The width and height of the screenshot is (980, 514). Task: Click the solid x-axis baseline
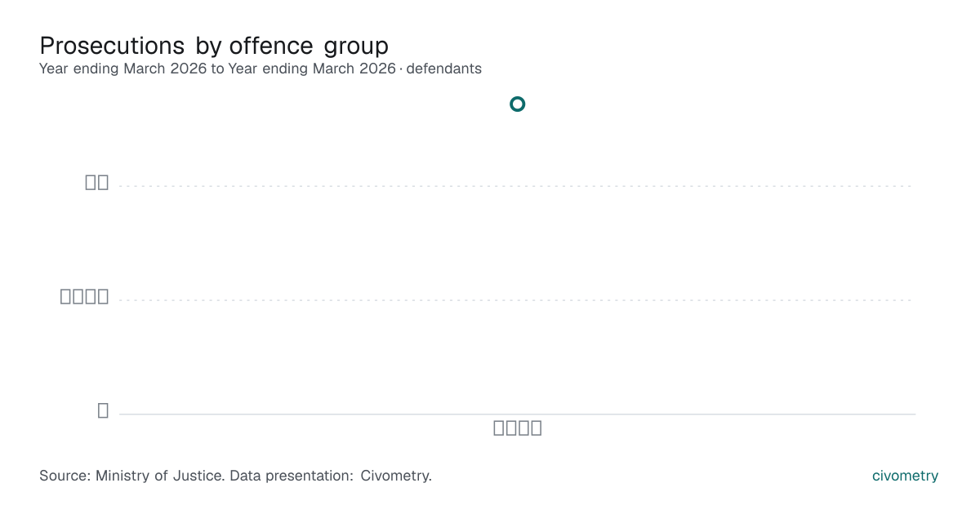(x=517, y=414)
